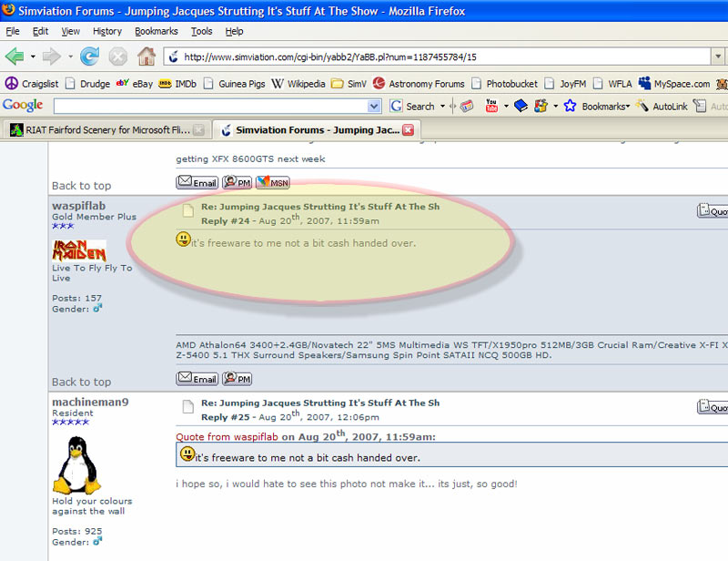Click the Google toolbar search box
This screenshot has width=728, height=561.
(211, 107)
